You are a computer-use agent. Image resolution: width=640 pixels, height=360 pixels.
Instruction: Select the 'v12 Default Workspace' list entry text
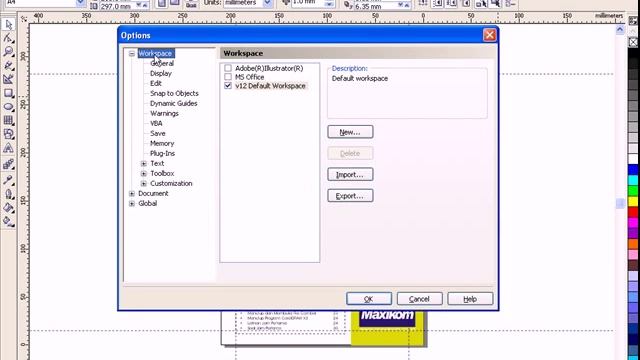[270, 86]
